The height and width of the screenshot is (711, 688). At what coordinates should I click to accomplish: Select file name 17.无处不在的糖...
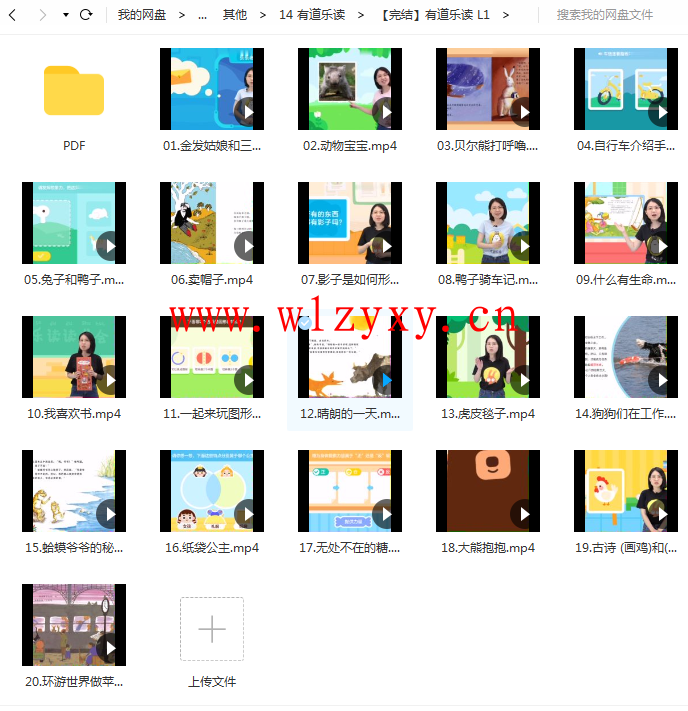tap(350, 548)
